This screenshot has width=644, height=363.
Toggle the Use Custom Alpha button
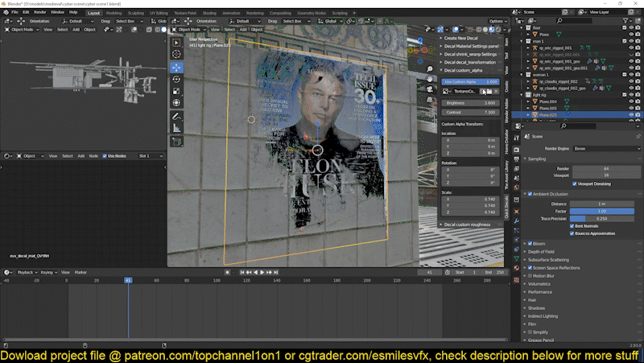point(471,82)
